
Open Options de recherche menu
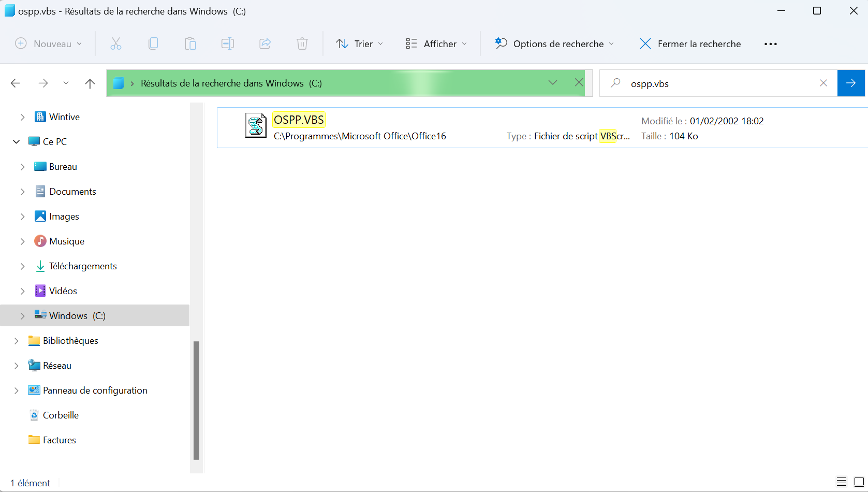(554, 44)
